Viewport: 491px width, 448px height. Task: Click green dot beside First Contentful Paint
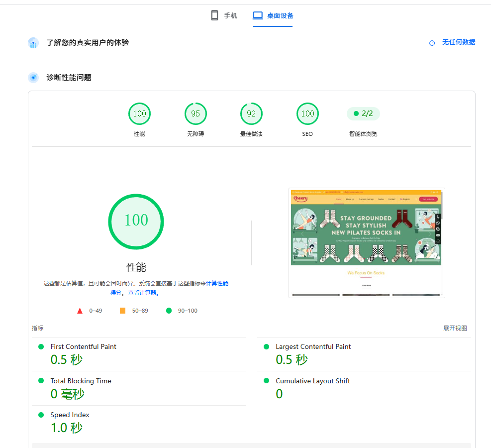coord(41,346)
